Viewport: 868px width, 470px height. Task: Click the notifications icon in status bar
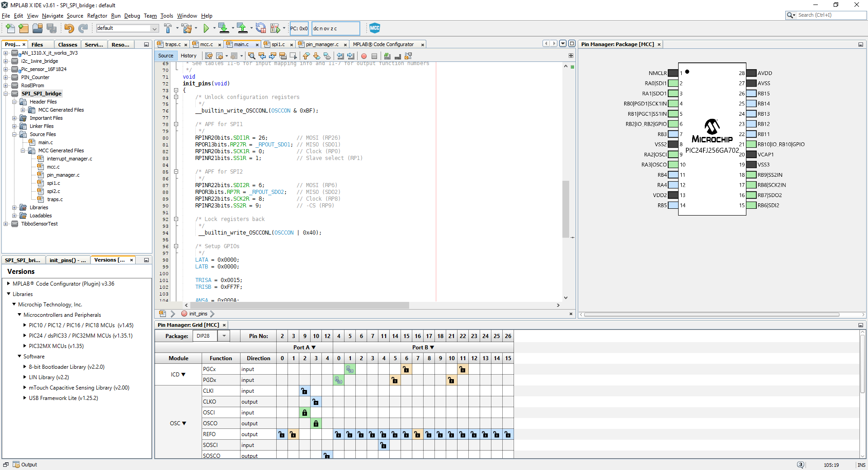[801, 465]
